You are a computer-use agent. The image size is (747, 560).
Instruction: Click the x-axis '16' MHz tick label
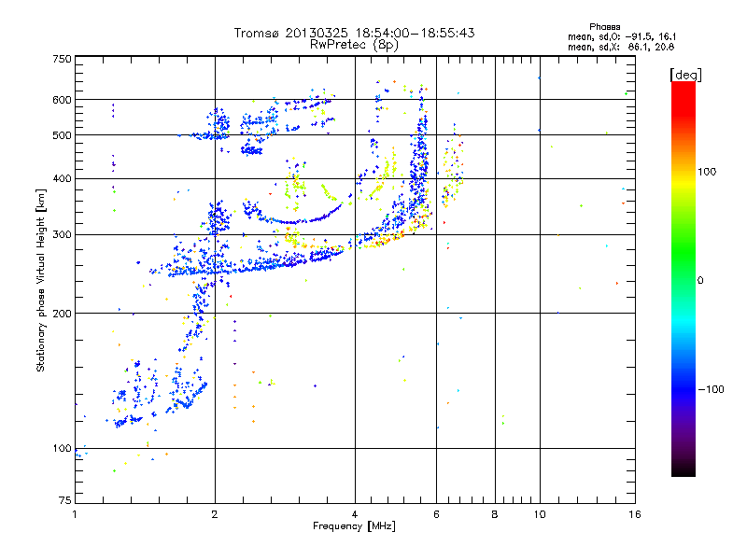pos(635,514)
